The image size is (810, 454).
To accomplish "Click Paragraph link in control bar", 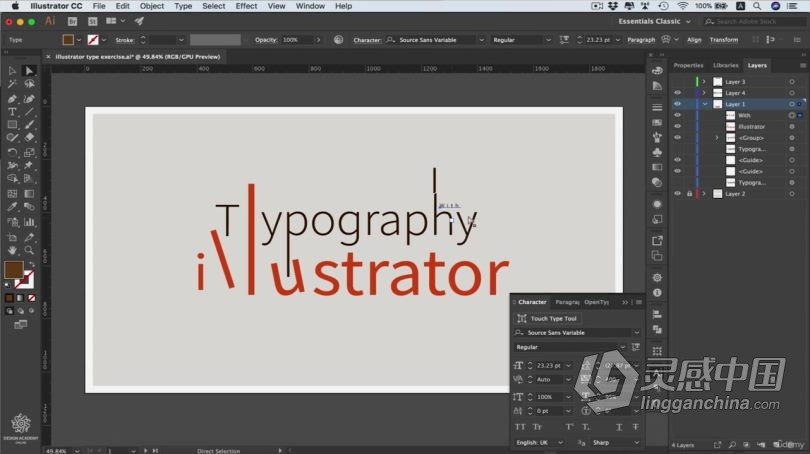I will point(641,40).
